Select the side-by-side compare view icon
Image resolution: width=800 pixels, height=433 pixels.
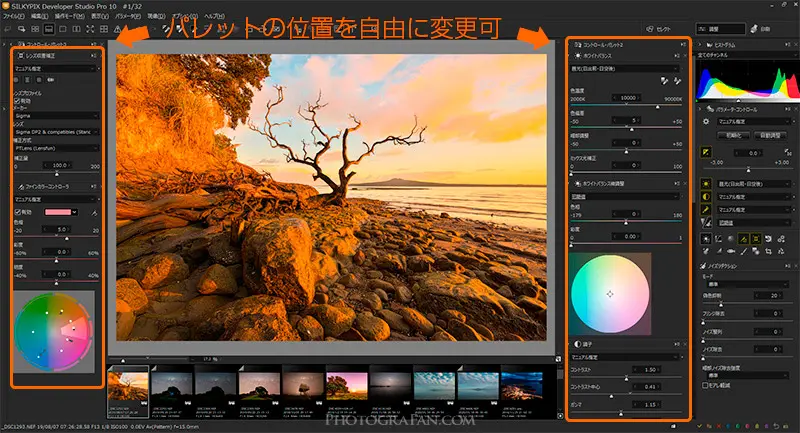tap(77, 29)
